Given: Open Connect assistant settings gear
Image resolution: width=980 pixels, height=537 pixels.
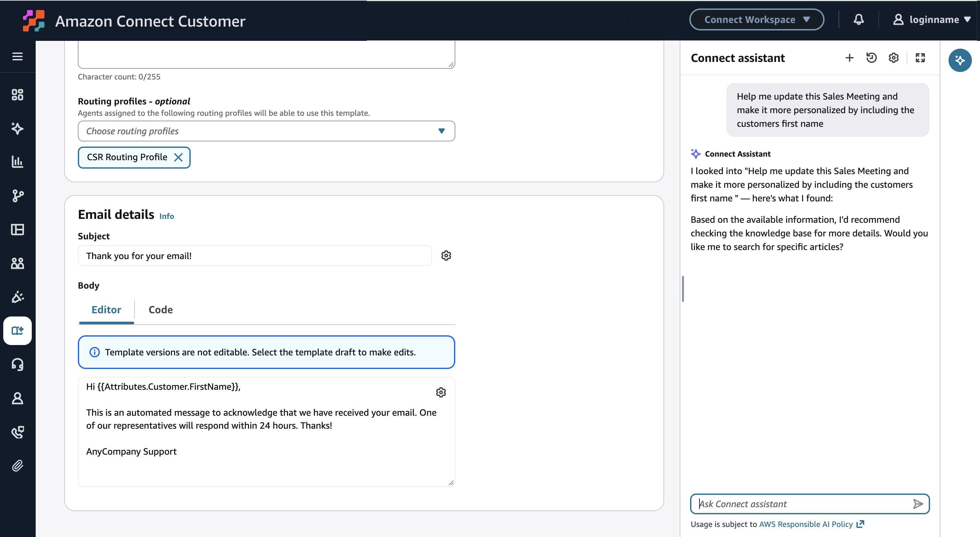Looking at the screenshot, I should tap(893, 58).
